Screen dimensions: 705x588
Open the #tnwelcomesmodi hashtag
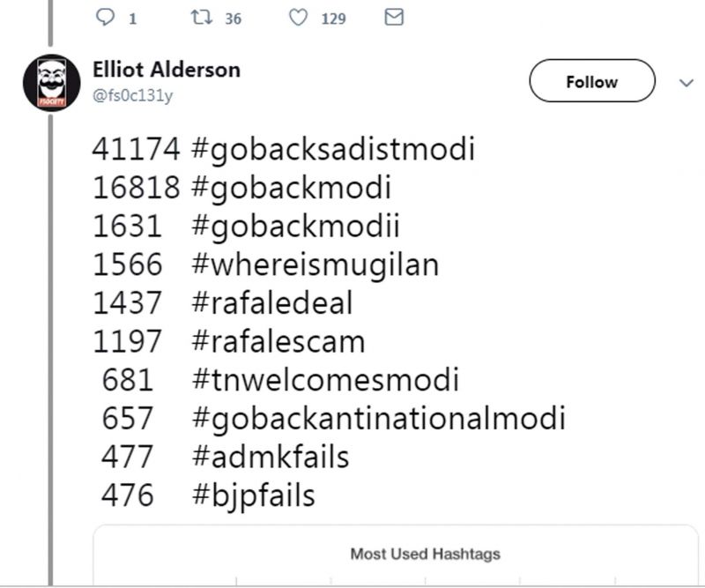pyautogui.click(x=325, y=380)
